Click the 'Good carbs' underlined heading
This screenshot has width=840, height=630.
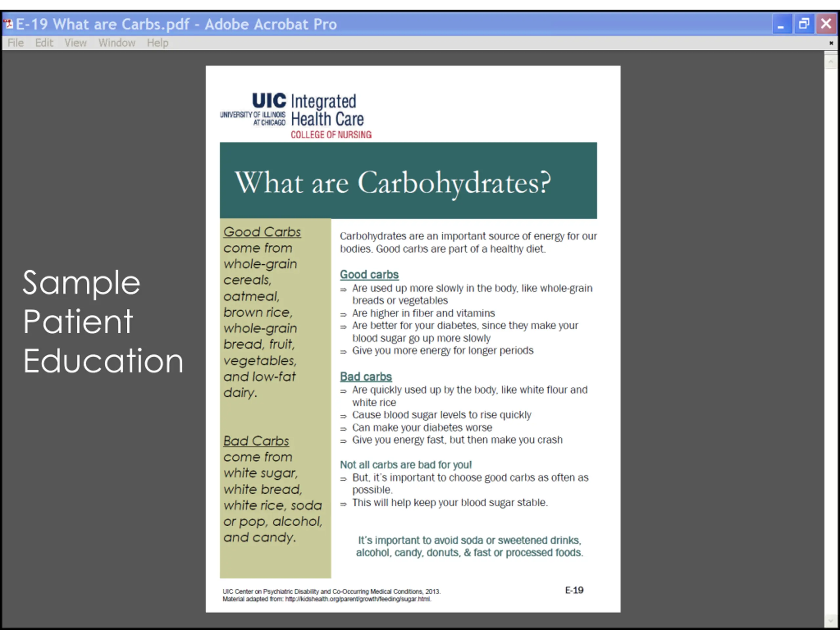click(x=369, y=274)
